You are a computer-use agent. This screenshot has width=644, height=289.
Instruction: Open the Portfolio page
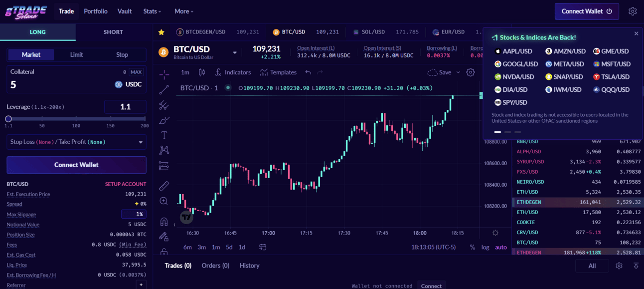[x=96, y=11]
